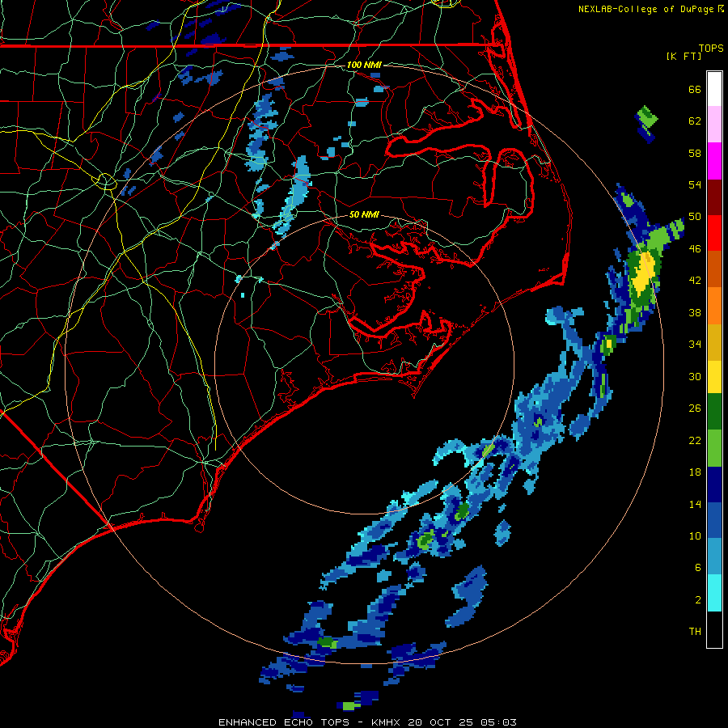Click the 18 value on the scale
The height and width of the screenshot is (728, 728).
[x=695, y=472]
